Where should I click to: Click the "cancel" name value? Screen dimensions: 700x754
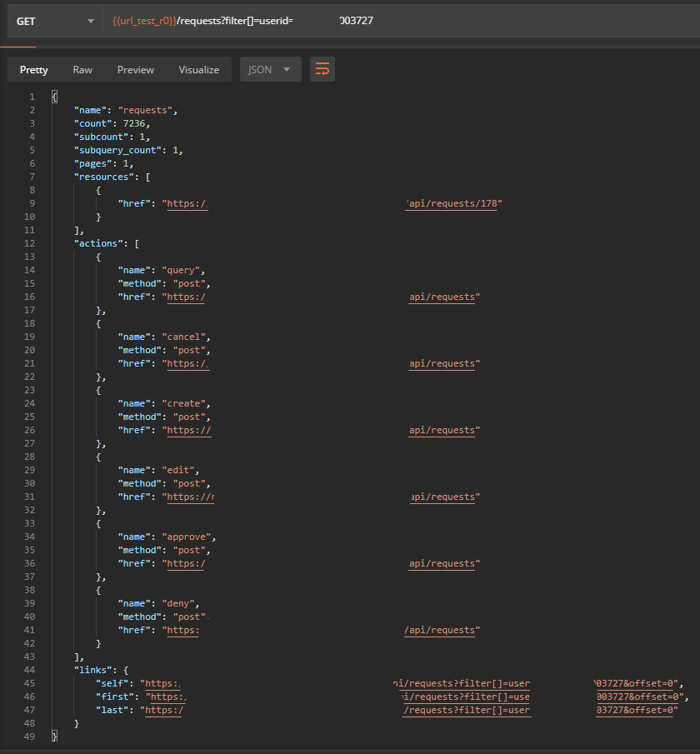point(183,337)
